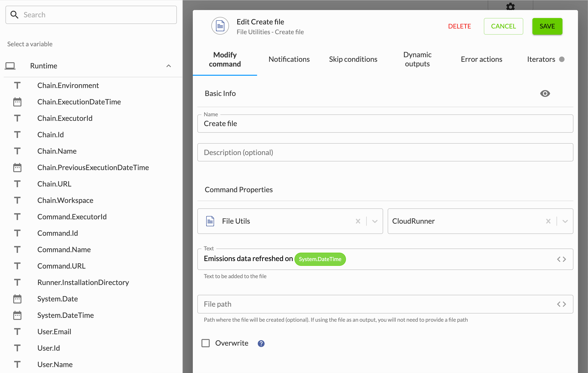
Task: Click the text-type icon beside Chain.ExecutorId
Action: 17,118
